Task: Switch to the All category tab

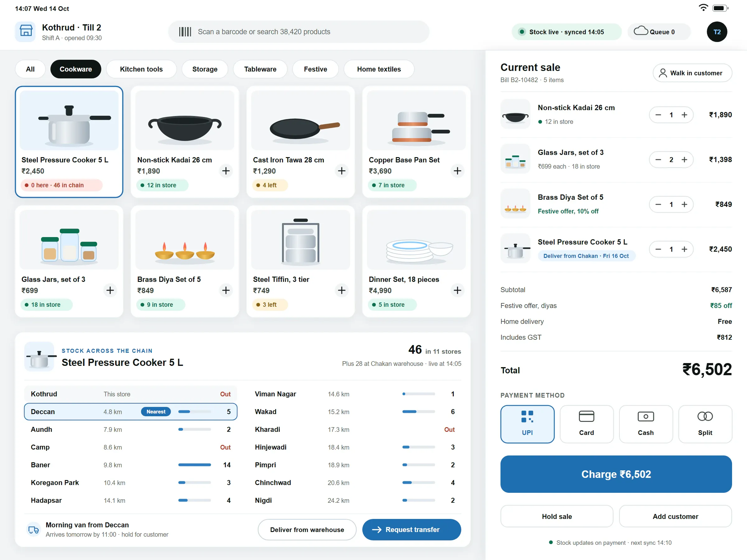Action: pyautogui.click(x=30, y=69)
